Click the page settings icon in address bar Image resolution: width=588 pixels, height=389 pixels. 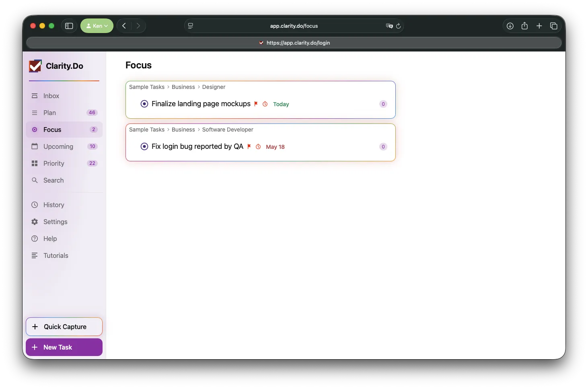click(x=191, y=26)
